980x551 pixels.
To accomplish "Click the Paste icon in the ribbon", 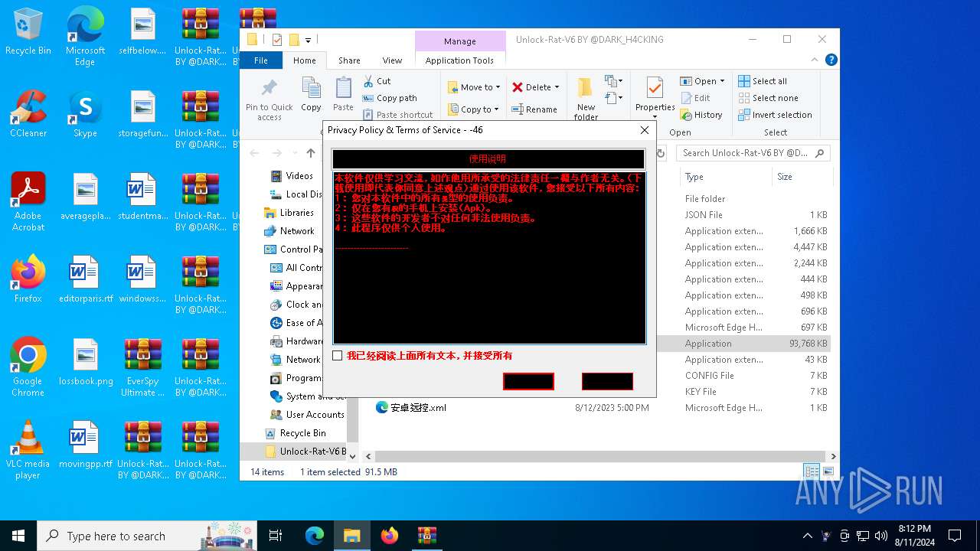I will point(343,95).
